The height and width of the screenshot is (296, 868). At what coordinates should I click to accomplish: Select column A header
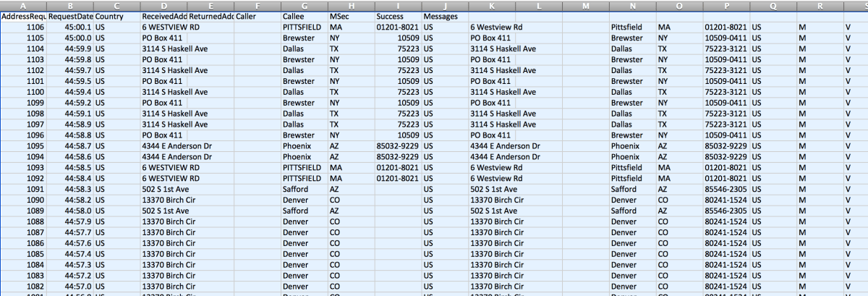(x=23, y=5)
